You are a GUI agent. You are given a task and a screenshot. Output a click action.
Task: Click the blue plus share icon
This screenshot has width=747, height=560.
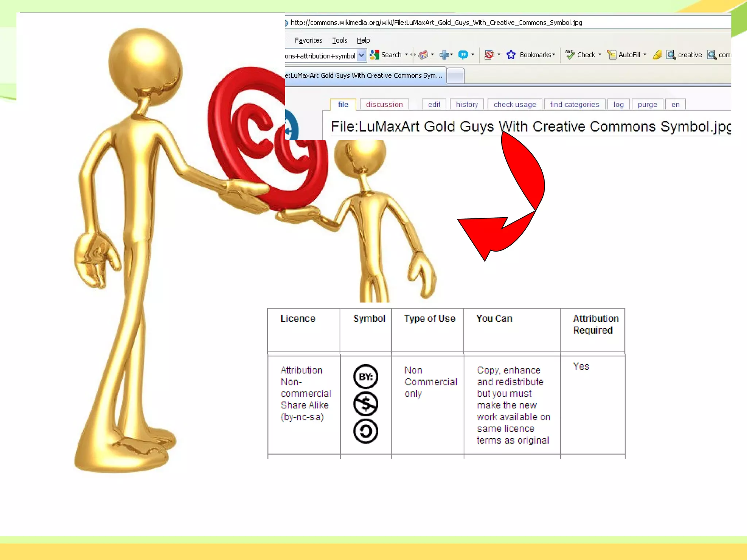tap(444, 55)
